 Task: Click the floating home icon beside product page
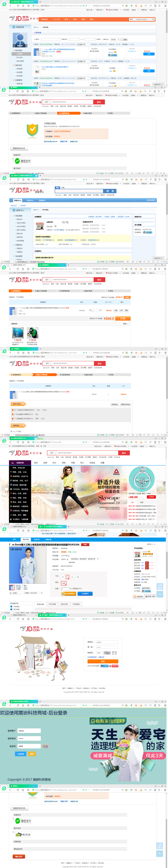click(x=160, y=587)
